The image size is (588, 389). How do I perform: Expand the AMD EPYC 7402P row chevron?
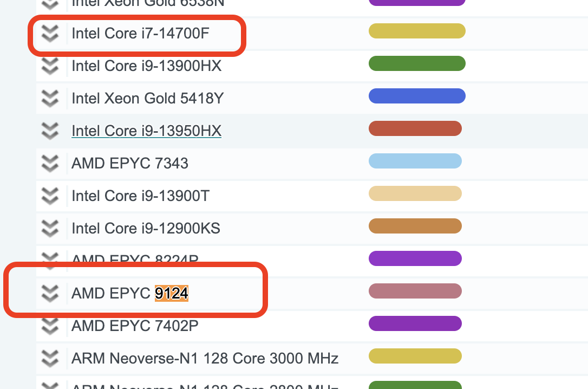click(50, 326)
